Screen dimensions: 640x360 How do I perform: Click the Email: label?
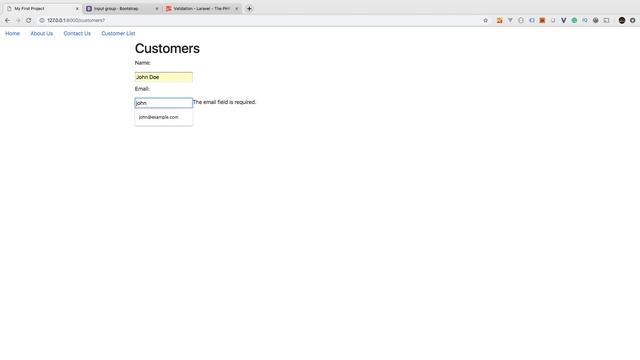(142, 89)
